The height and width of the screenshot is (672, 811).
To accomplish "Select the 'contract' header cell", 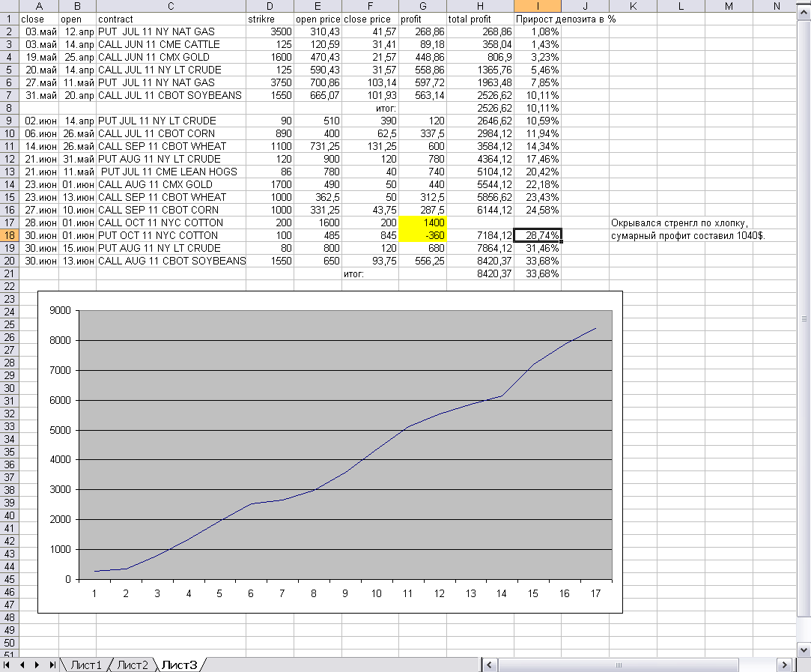I will pyautogui.click(x=171, y=19).
